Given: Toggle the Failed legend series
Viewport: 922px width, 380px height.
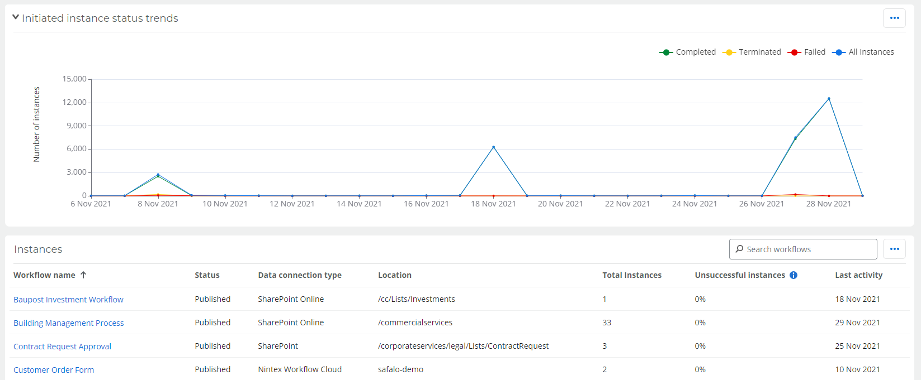Looking at the screenshot, I should click(807, 52).
